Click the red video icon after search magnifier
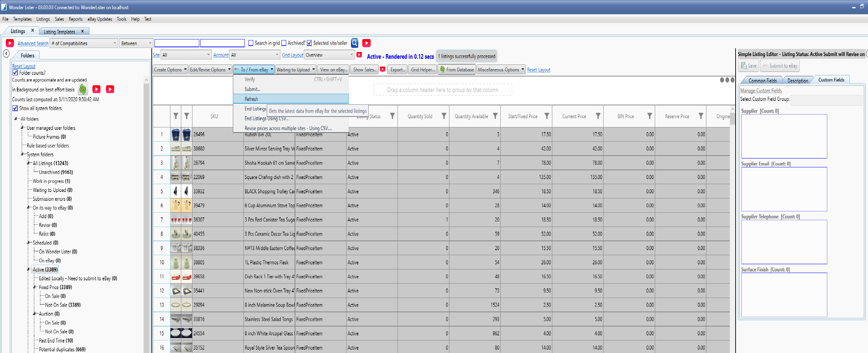The image size is (868, 353). [366, 43]
